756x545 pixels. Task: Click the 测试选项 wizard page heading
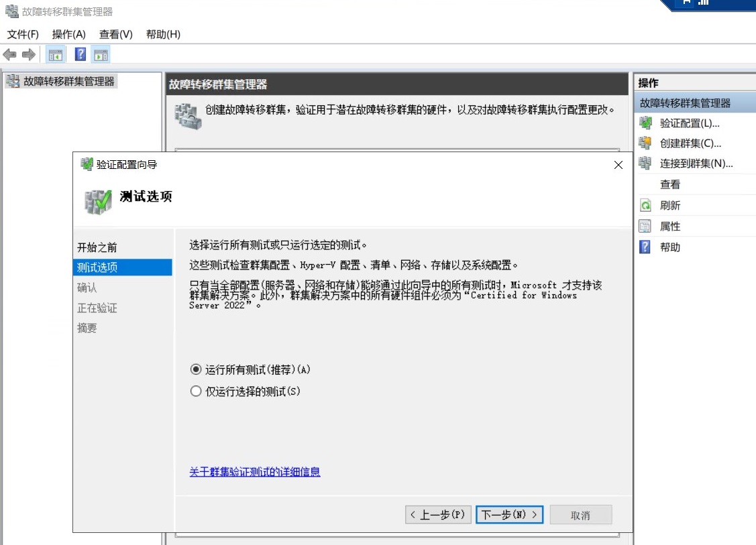pyautogui.click(x=146, y=196)
